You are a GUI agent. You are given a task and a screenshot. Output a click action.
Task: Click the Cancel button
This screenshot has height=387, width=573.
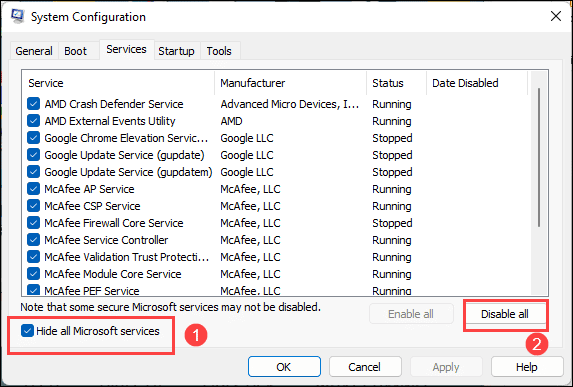365,367
